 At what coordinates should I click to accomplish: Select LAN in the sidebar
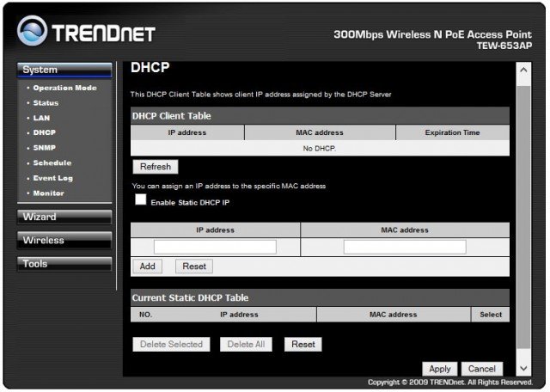[x=41, y=118]
